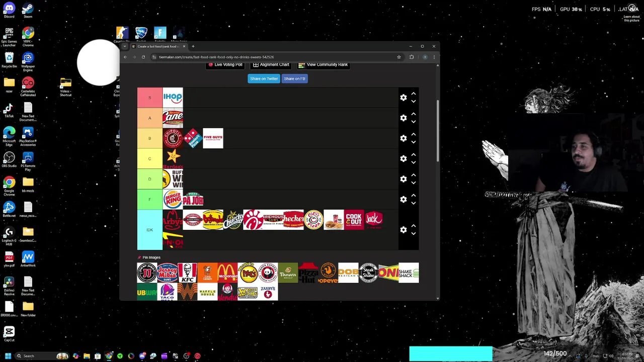This screenshot has height=362, width=644.
Task: Open Chrome three-dot menu
Action: (434, 57)
